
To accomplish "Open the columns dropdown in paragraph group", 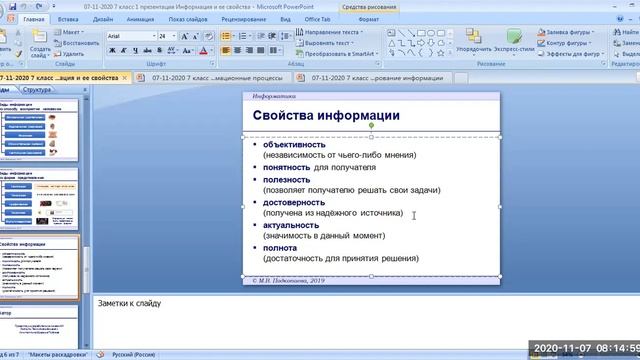I will pyautogui.click(x=276, y=51).
